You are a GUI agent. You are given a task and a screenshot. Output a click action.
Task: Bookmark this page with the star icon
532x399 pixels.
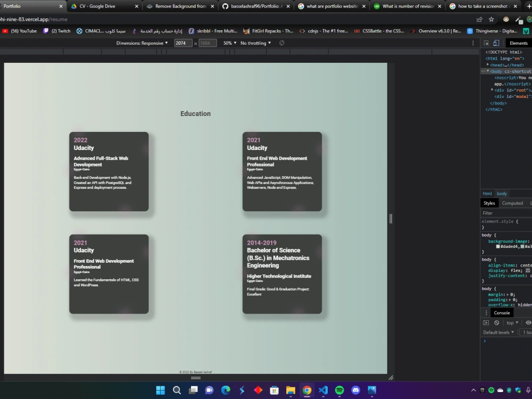click(x=491, y=19)
